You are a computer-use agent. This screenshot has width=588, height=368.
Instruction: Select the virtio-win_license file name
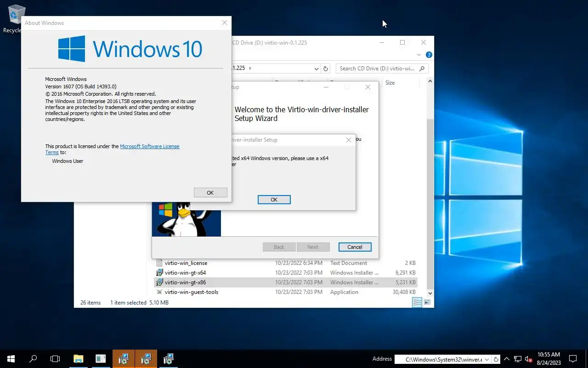pos(186,263)
